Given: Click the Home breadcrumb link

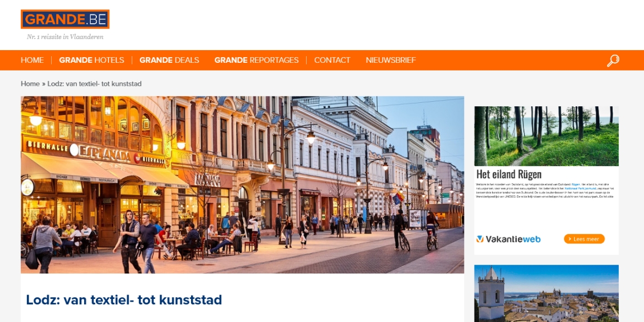Looking at the screenshot, I should tap(30, 84).
